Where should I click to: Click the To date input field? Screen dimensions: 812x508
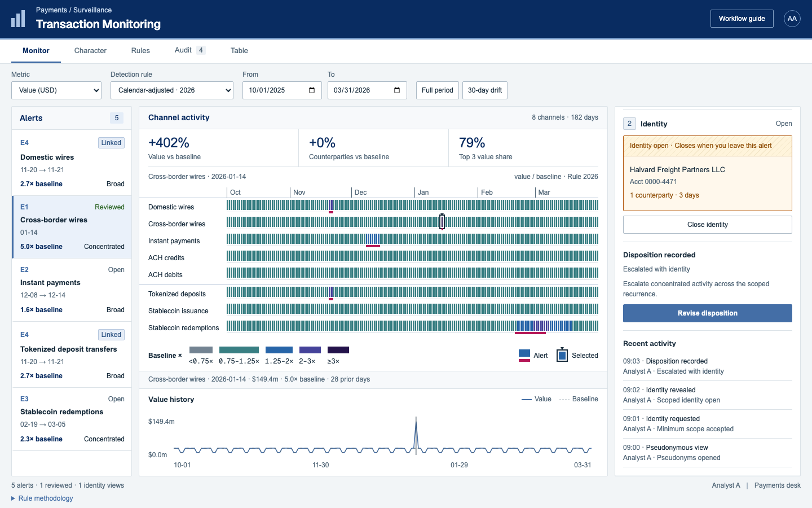coord(367,90)
